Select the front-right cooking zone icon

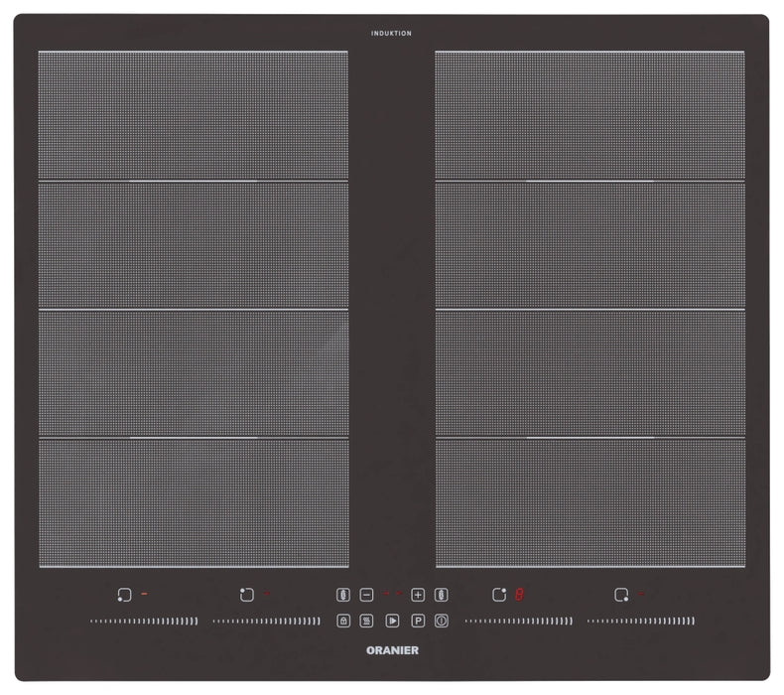point(621,595)
